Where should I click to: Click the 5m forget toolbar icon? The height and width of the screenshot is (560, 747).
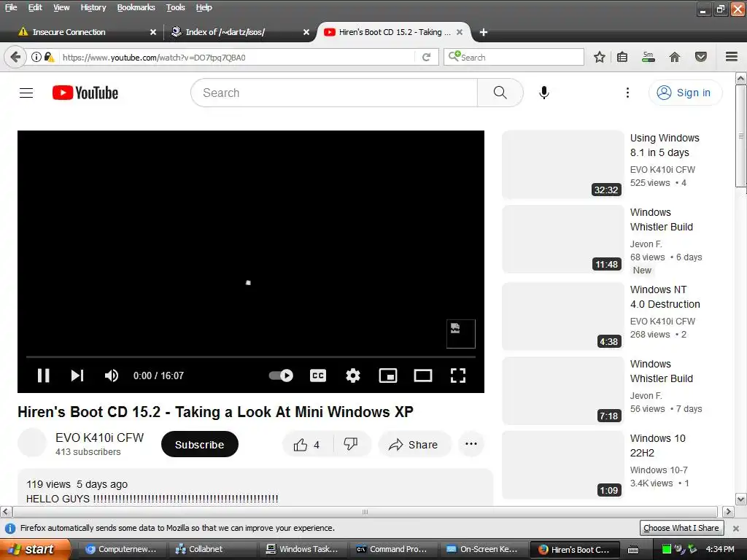649,57
